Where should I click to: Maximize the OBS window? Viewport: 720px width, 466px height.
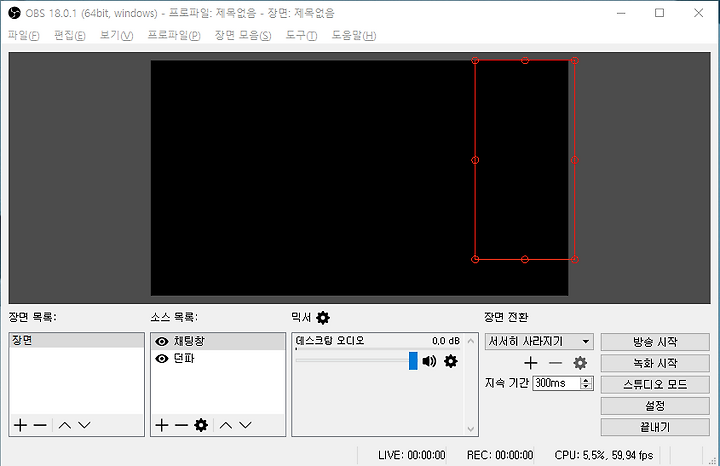click(659, 13)
